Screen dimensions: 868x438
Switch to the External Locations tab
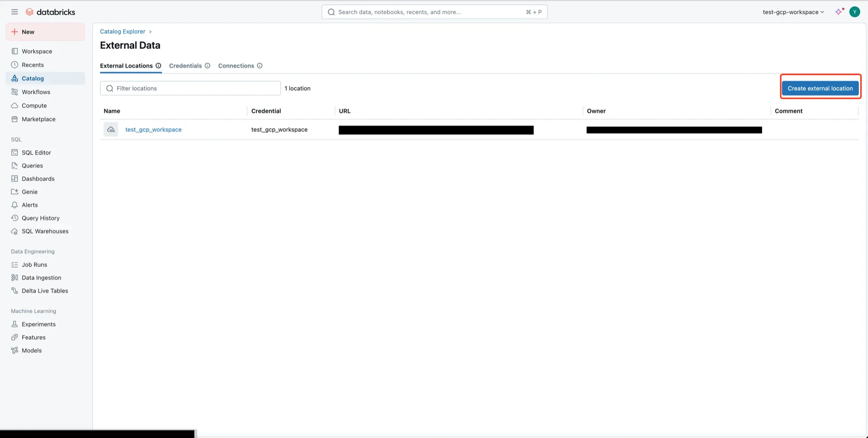126,66
